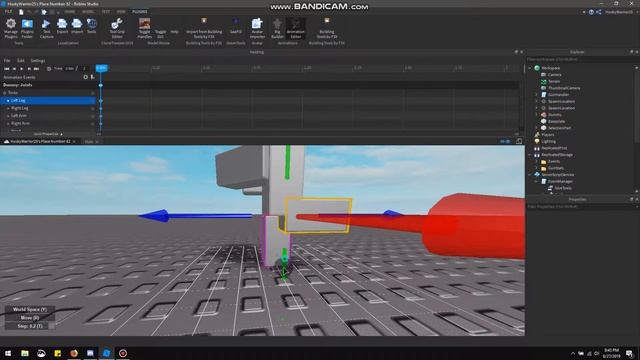Open the Tool Grip Editor plugin
640x360 pixels.
coord(117,28)
